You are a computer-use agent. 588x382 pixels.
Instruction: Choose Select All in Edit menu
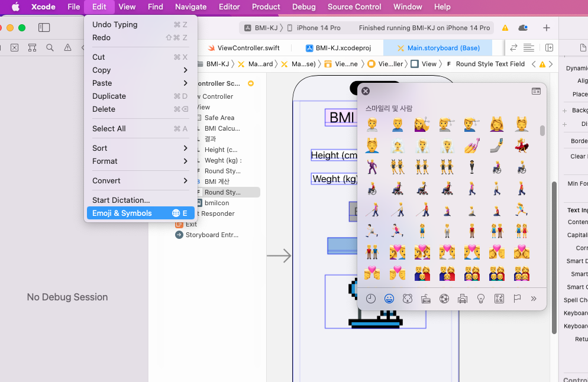[x=141, y=128]
